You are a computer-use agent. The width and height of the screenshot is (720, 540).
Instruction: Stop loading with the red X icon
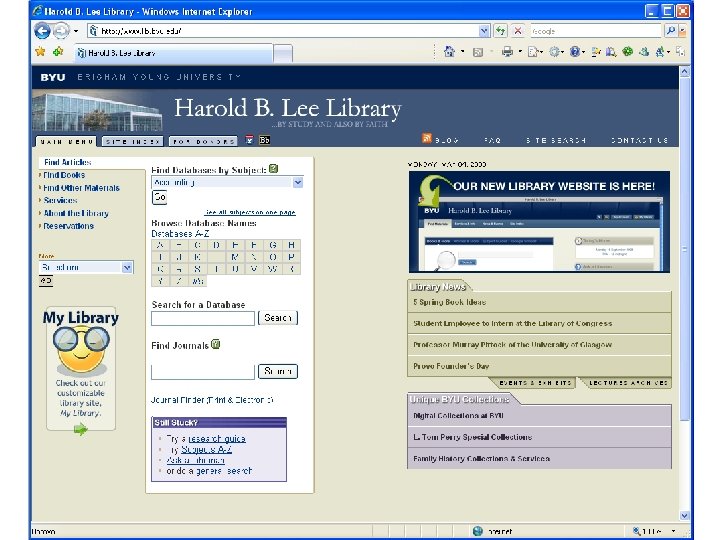(x=518, y=31)
